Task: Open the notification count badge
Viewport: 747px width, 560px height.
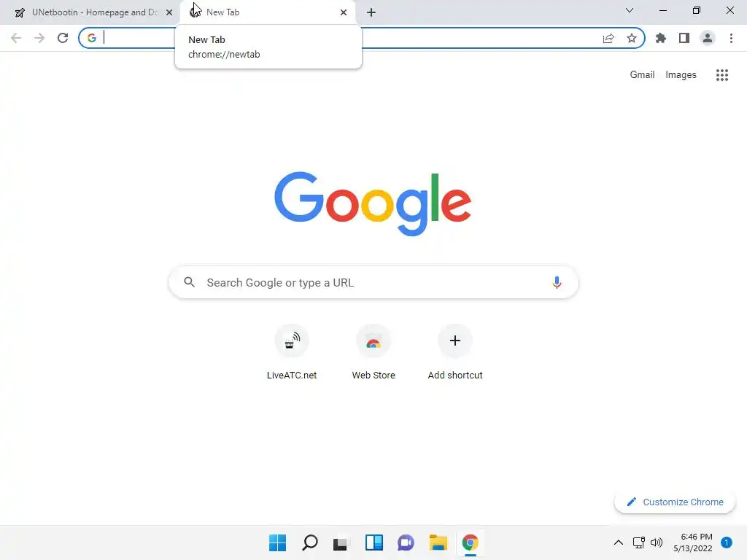Action: (x=727, y=542)
